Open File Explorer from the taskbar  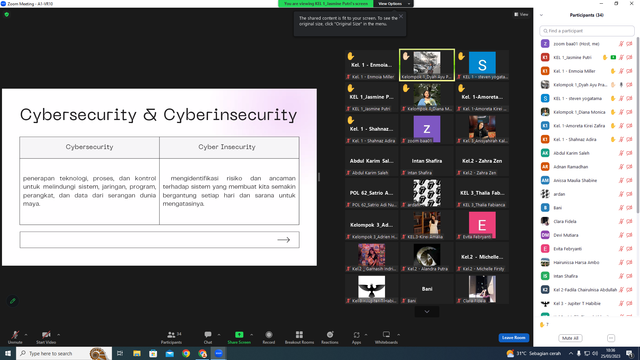pos(137,353)
